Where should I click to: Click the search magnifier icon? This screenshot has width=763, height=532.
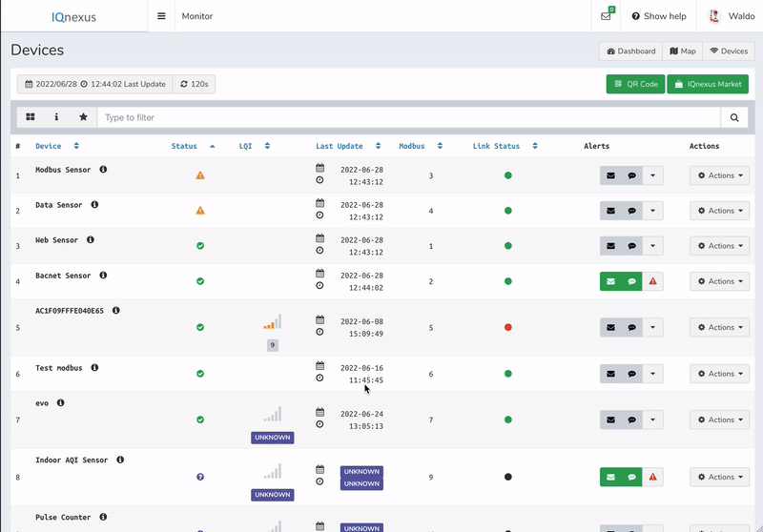click(x=734, y=117)
